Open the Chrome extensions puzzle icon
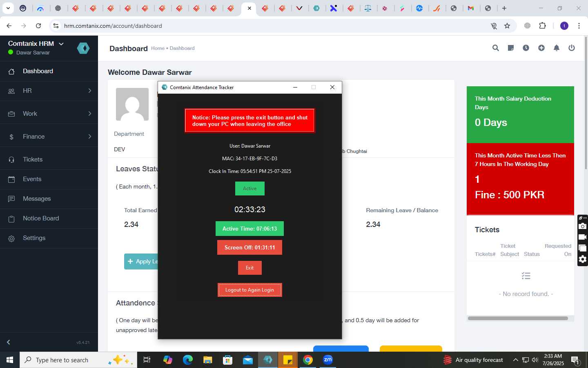 (x=542, y=26)
